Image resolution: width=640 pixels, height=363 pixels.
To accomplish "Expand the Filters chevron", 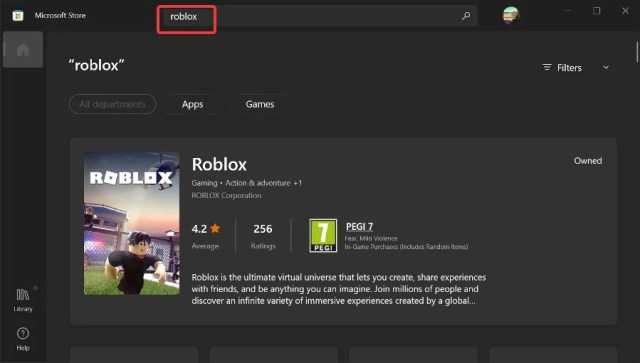I will [606, 67].
